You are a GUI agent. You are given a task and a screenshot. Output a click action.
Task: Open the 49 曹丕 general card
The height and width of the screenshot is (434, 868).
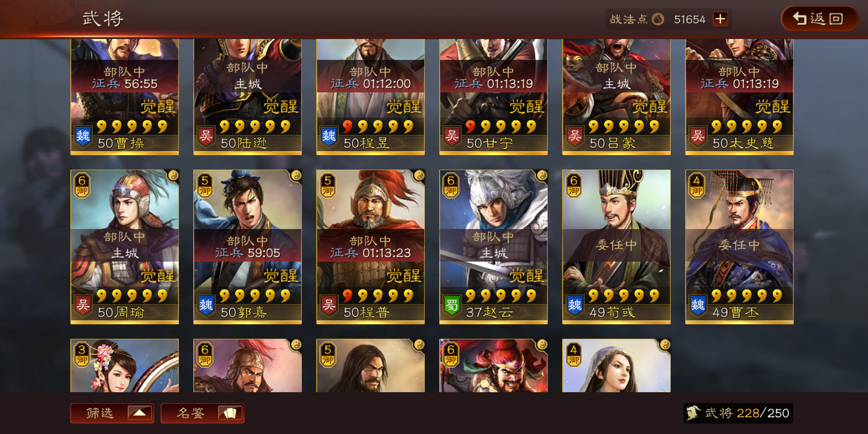point(739,247)
